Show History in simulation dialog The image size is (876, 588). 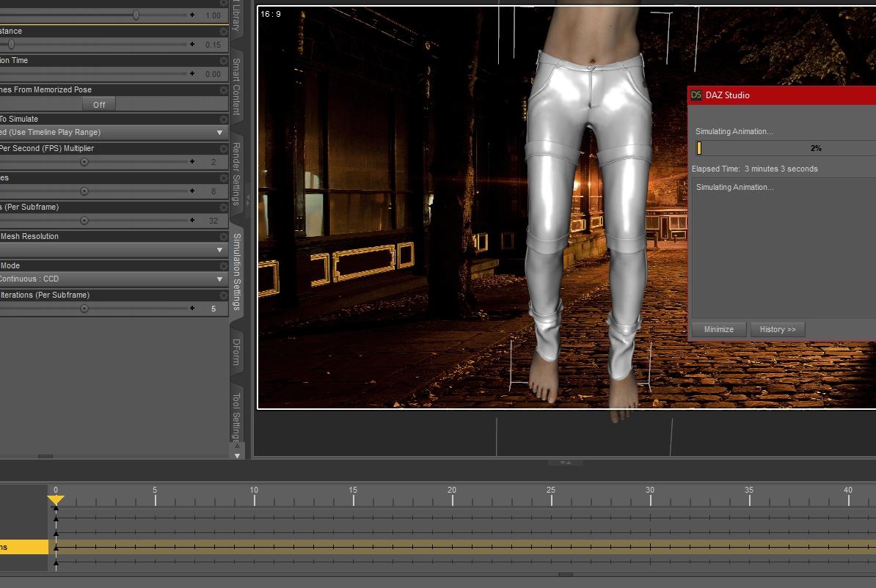click(777, 330)
